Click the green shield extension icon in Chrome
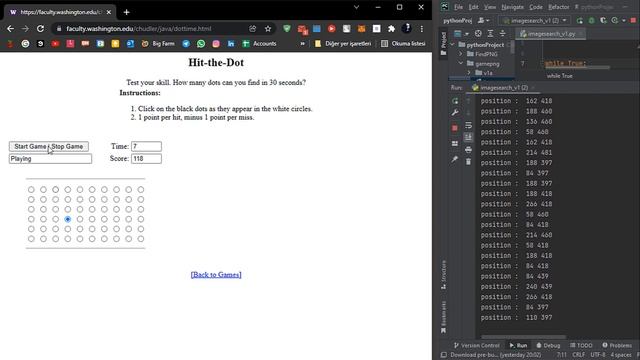Viewport: 640px width, 360px height. (x=287, y=29)
